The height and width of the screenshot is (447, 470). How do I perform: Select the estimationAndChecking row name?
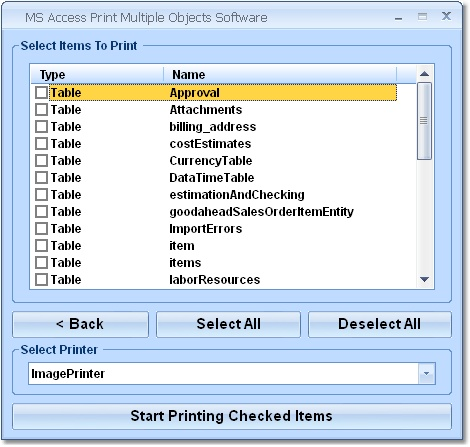pos(237,195)
